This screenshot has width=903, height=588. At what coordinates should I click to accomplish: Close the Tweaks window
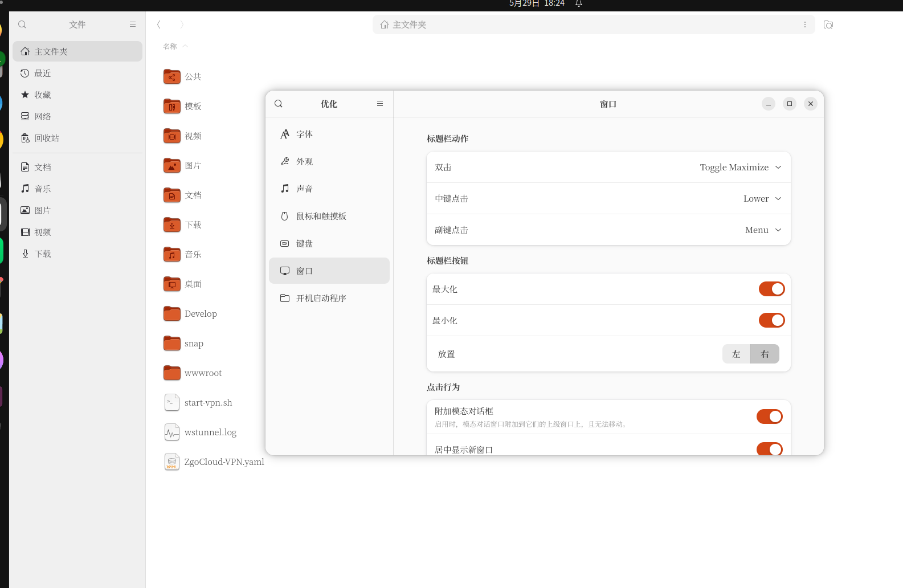pos(811,104)
